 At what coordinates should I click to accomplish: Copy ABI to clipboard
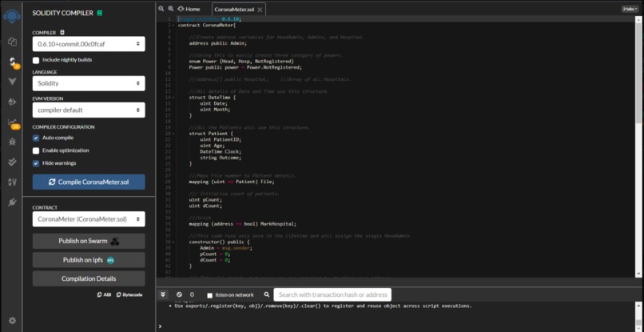pos(104,294)
